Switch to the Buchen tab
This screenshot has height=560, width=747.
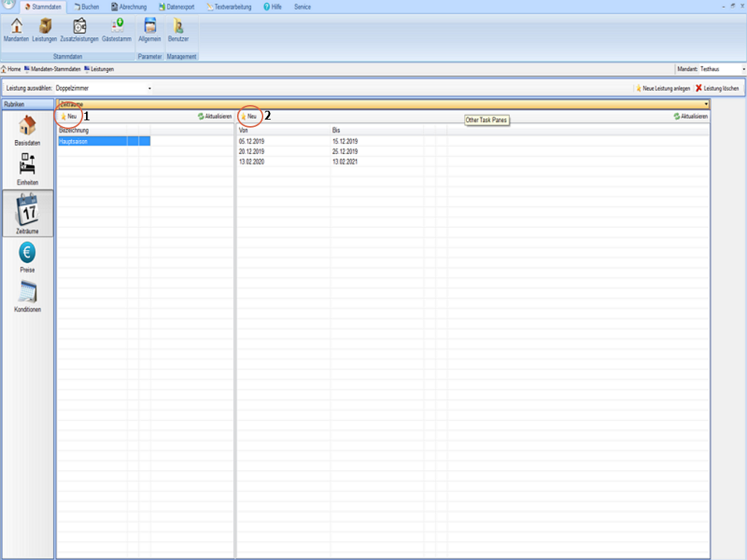click(x=86, y=7)
